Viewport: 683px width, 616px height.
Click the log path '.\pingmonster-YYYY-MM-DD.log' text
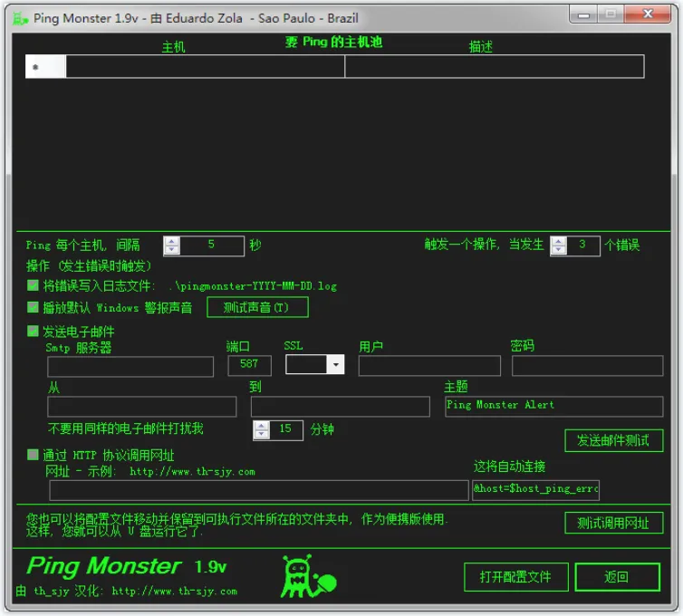[x=253, y=286]
